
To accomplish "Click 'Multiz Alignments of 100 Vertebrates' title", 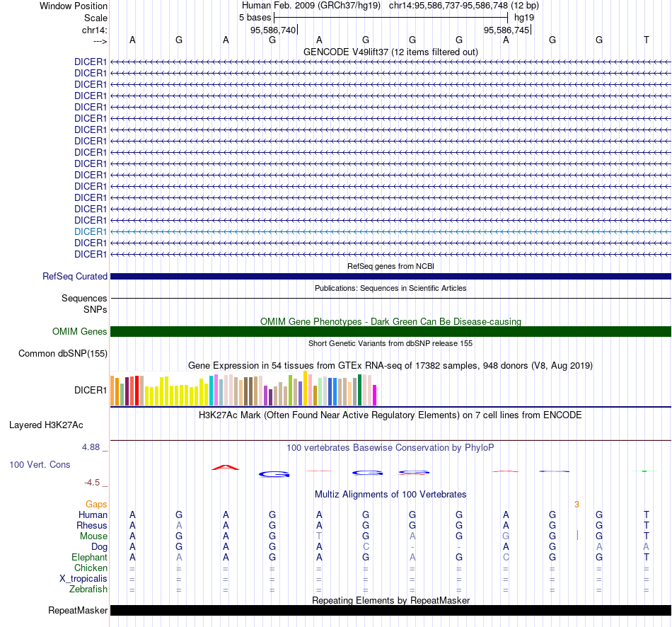I will [390, 494].
